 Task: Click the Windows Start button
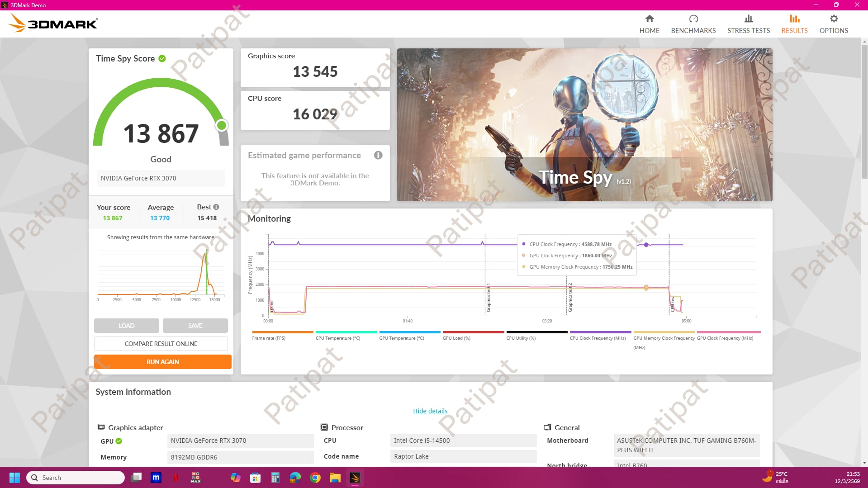tap(14, 478)
